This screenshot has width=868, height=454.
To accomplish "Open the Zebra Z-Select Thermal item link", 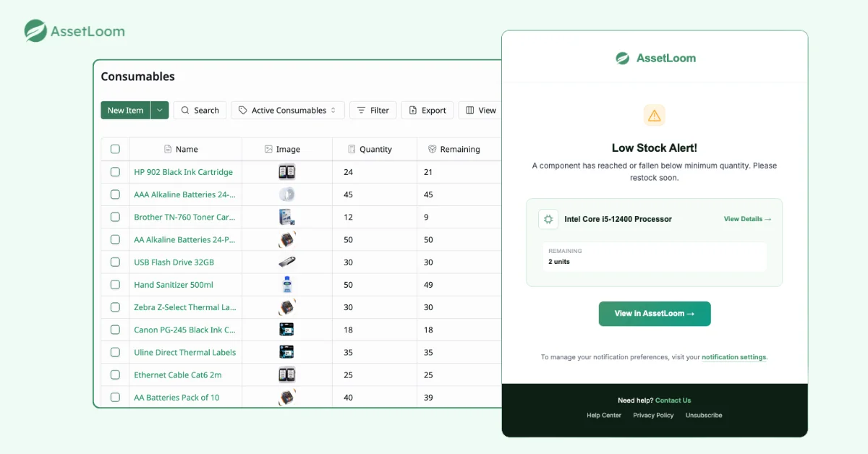I will (184, 307).
